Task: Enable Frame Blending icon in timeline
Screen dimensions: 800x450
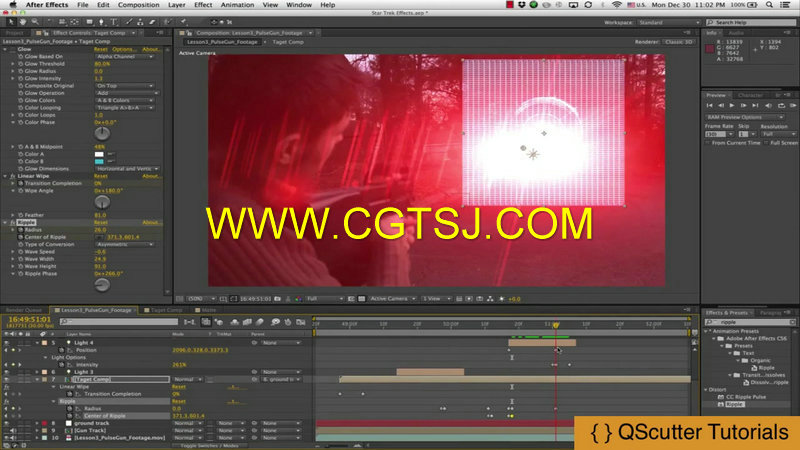Action: click(247, 322)
